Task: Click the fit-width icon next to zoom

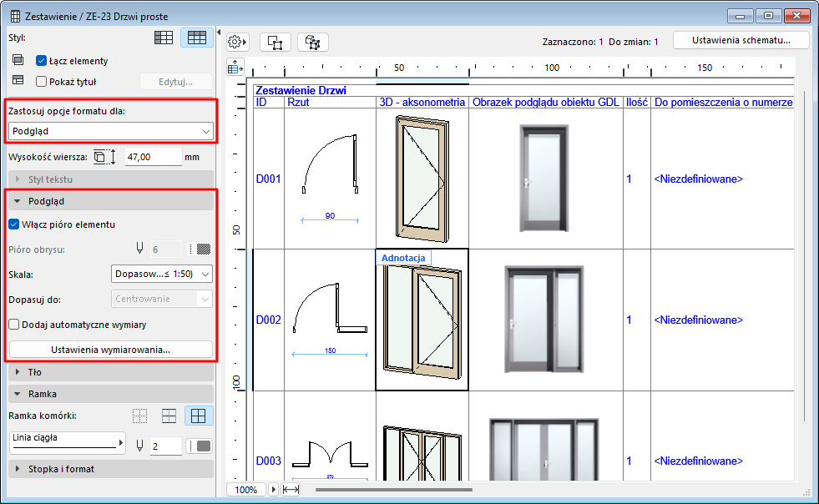Action: [291, 490]
